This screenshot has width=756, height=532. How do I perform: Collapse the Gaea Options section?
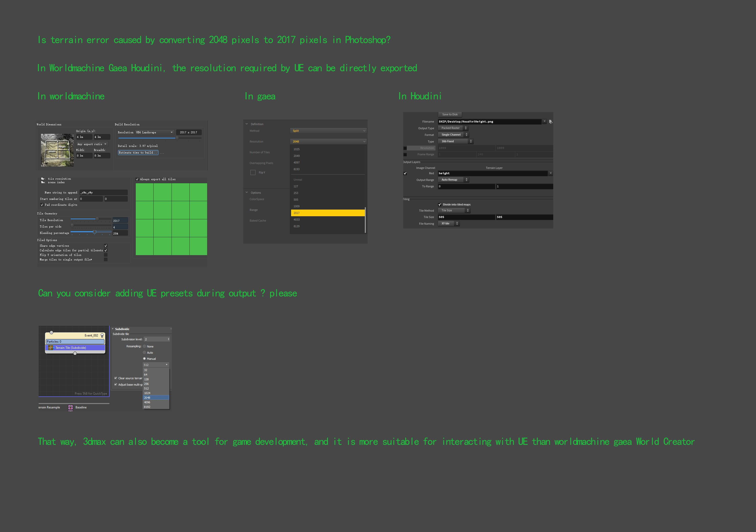(x=247, y=193)
